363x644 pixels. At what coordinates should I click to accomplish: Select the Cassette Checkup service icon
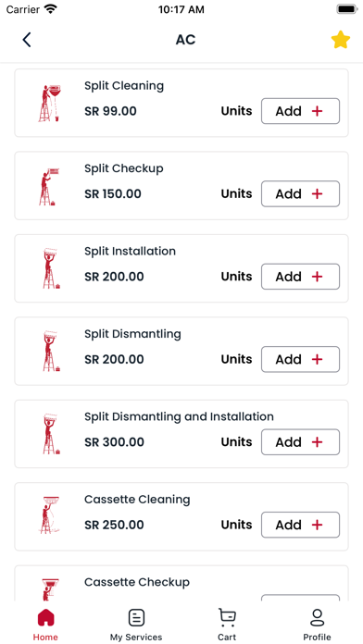[50, 589]
